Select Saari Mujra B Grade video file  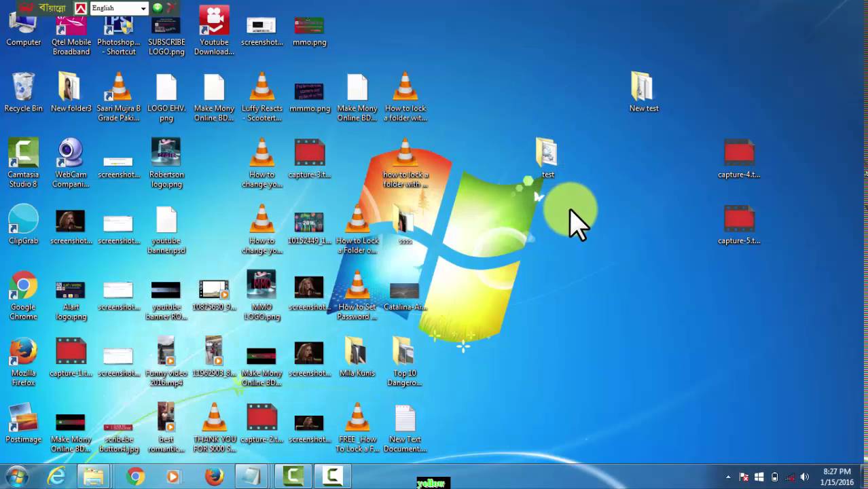click(118, 97)
